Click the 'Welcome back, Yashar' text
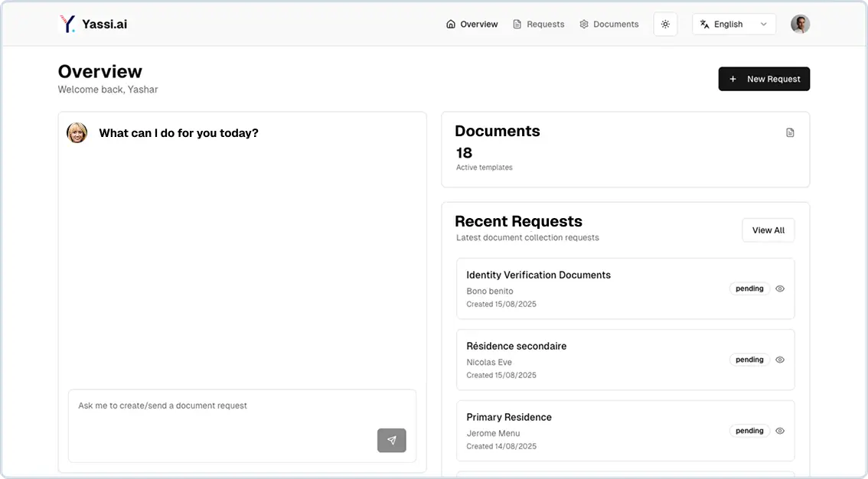868x479 pixels. pyautogui.click(x=108, y=90)
